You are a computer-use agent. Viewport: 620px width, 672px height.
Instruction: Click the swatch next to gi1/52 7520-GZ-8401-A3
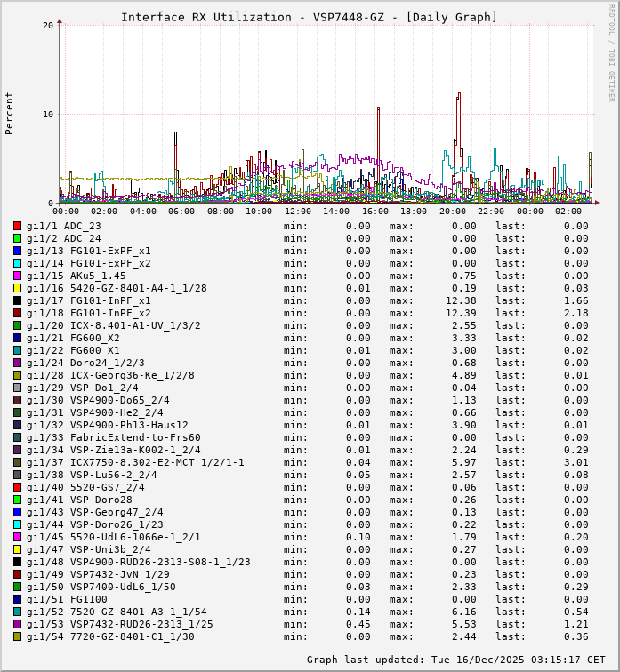pos(17,612)
